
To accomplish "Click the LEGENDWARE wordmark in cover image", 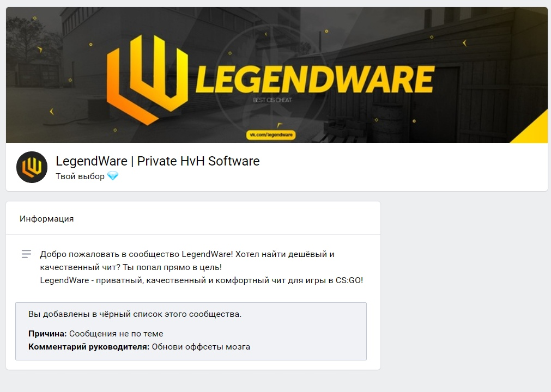I will [x=315, y=79].
